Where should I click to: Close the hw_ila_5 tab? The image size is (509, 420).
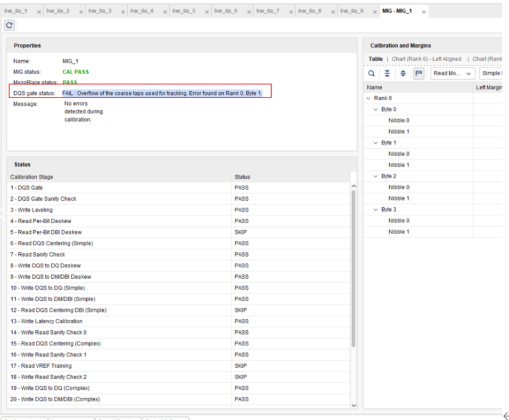pos(206,11)
